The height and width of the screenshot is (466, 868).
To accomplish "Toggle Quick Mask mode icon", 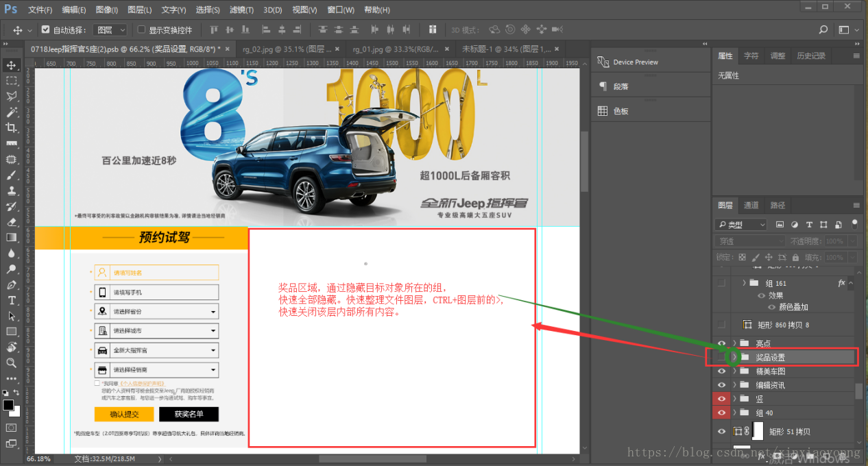I will coord(11,428).
